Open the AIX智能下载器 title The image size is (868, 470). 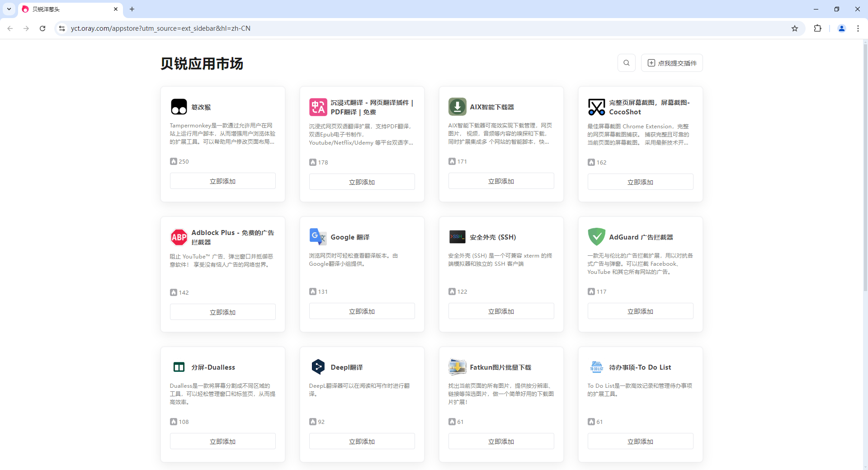(492, 107)
